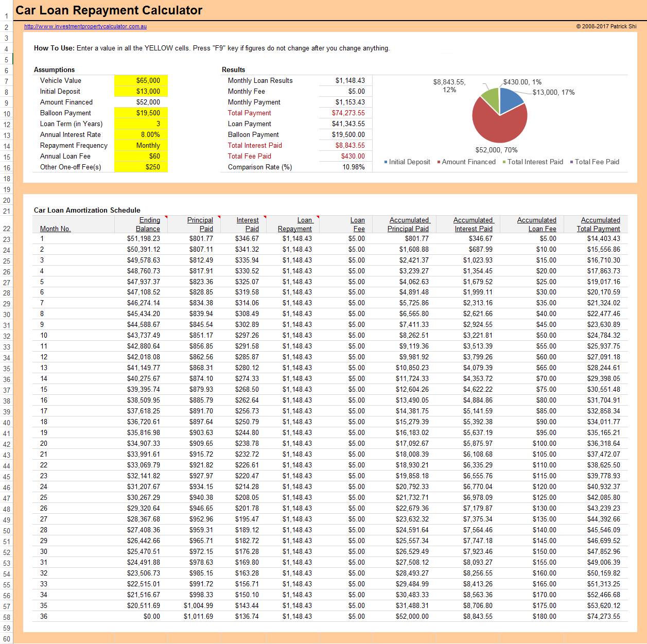The width and height of the screenshot is (647, 644).
Task: Click the comment indicator on Interest Paid header
Action: 265,217
